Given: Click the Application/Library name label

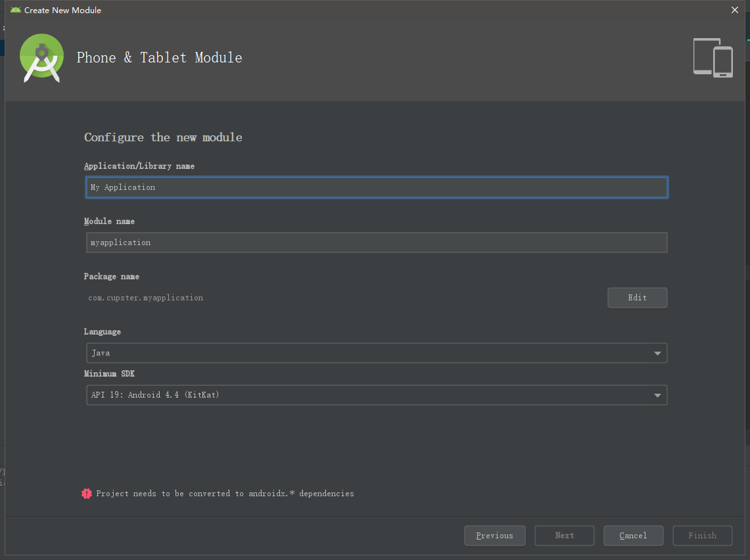Looking at the screenshot, I should coord(139,166).
